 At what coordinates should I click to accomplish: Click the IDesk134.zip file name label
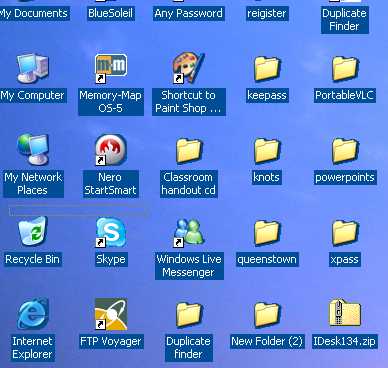[x=344, y=341]
